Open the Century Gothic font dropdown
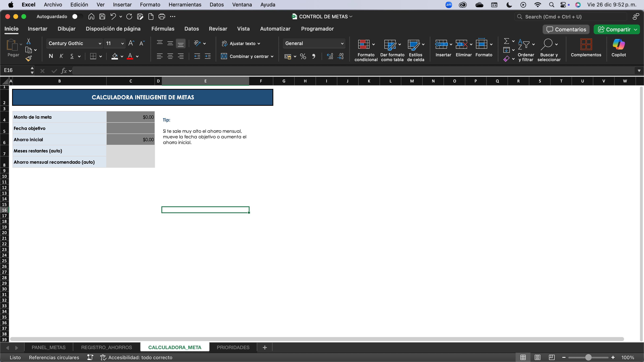Viewport: 644px width, 362px height. [x=100, y=43]
